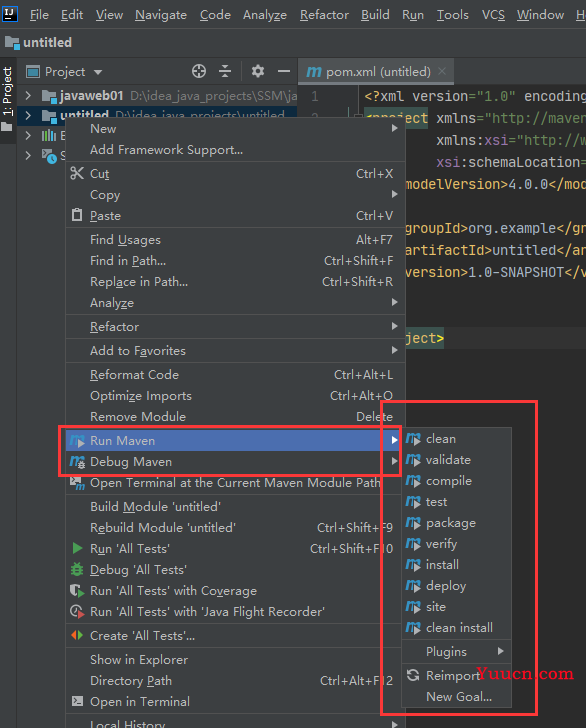Image resolution: width=586 pixels, height=728 pixels.
Task: Click the untitled project folder icon in breadcrumb
Action: coord(13,43)
